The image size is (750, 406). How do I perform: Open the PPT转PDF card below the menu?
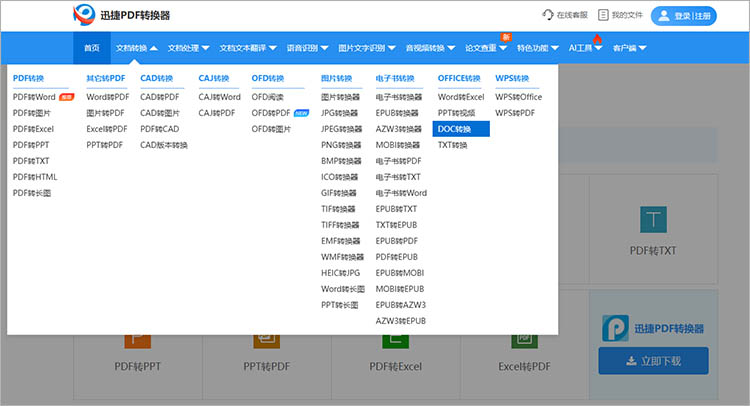click(x=266, y=366)
